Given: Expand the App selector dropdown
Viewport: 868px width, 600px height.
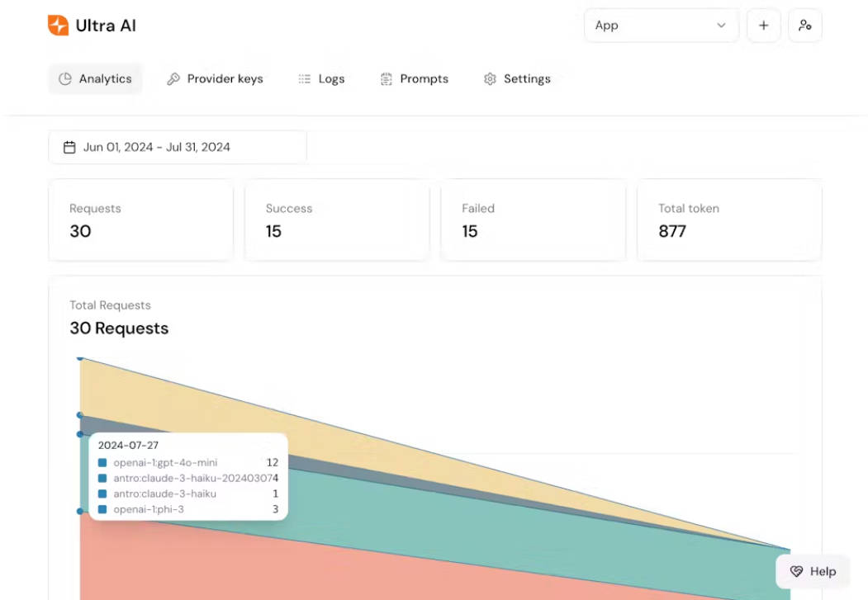Looking at the screenshot, I should pyautogui.click(x=660, y=26).
